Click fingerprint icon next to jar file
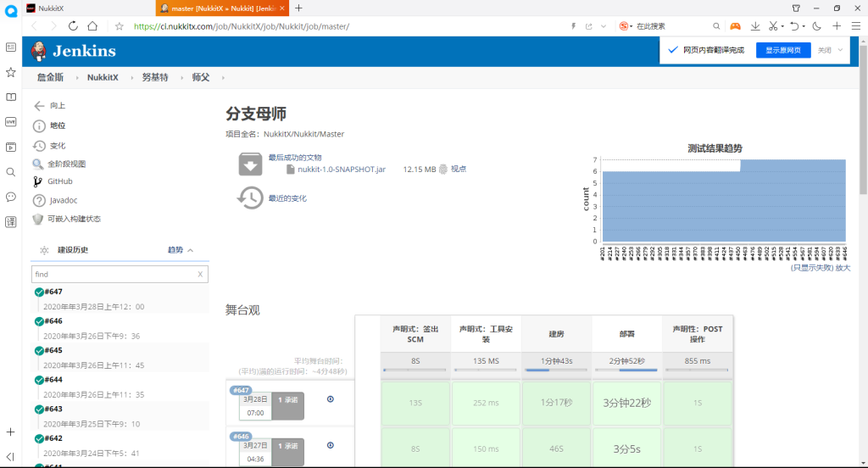The image size is (868, 468). (442, 169)
